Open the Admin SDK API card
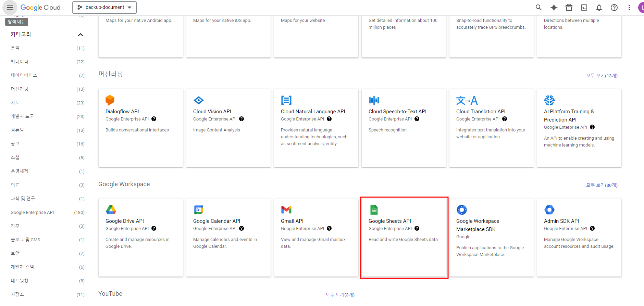Viewport: 644px width, 306px height. tap(579, 238)
